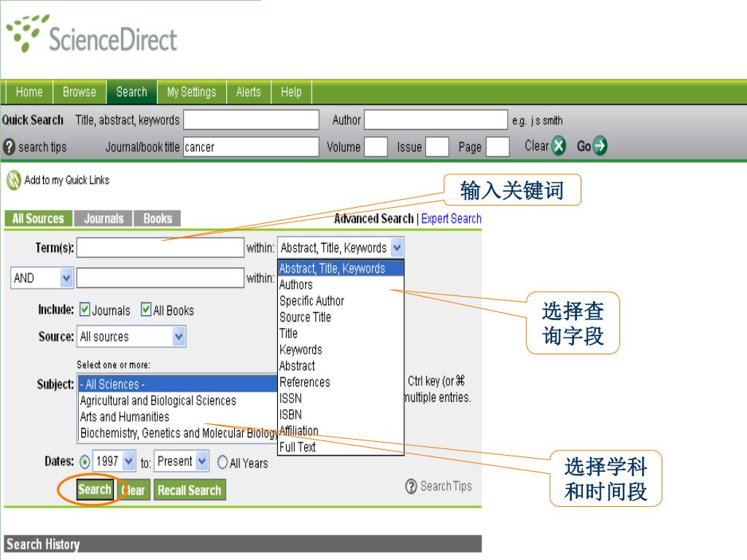Click the Author quick search field
Viewport: 747px width, 560px height.
pyautogui.click(x=436, y=120)
